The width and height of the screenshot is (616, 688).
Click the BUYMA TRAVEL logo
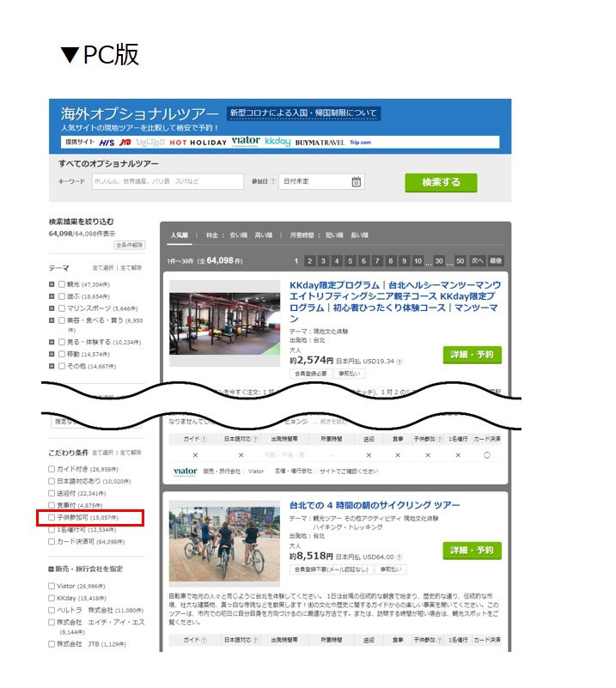(x=318, y=142)
